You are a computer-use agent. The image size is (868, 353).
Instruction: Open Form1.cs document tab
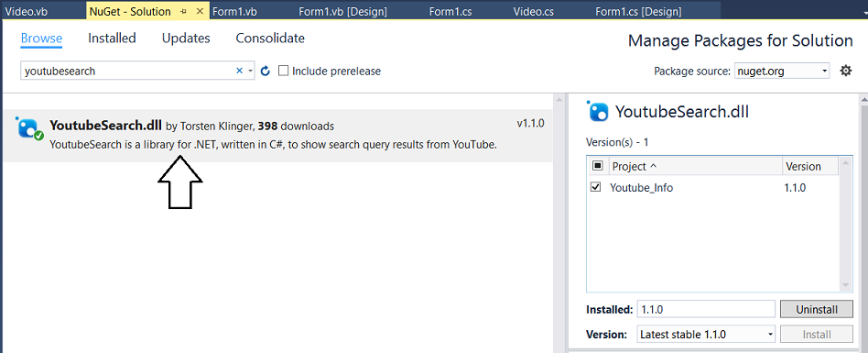point(450,11)
